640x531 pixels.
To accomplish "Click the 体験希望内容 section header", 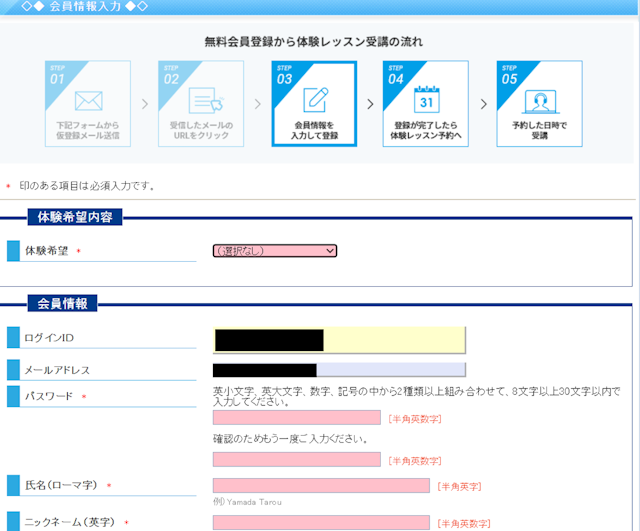I will click(75, 217).
